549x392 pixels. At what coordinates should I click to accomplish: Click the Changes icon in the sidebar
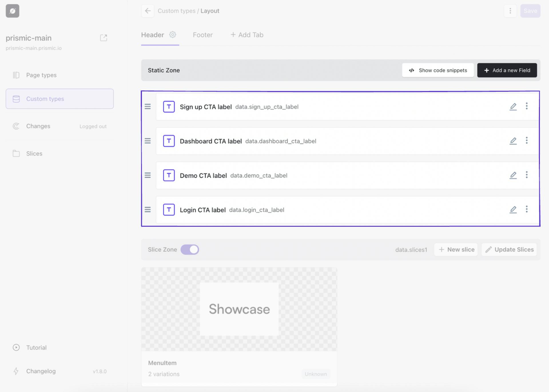(x=16, y=126)
